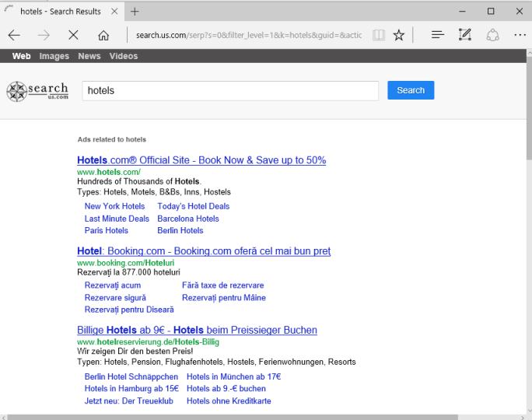Select the hotels Search Results tab
532x420 pixels.
[x=61, y=12]
